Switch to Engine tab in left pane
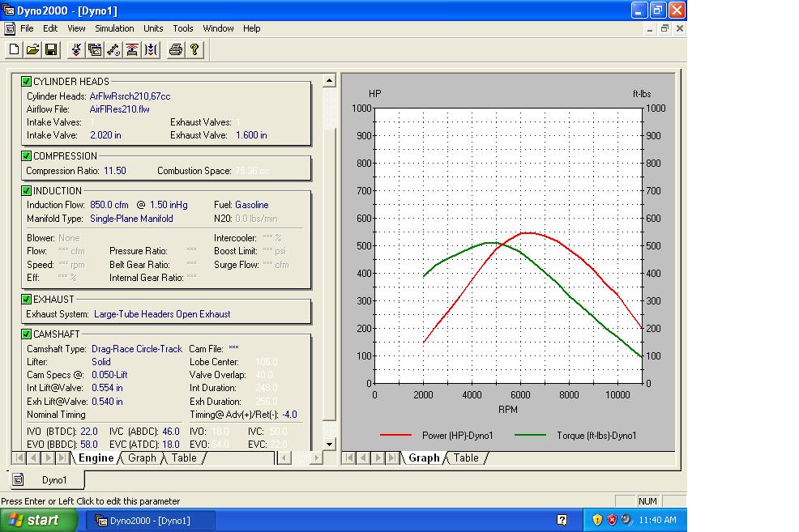Image resolution: width=799 pixels, height=532 pixels. 96,458
